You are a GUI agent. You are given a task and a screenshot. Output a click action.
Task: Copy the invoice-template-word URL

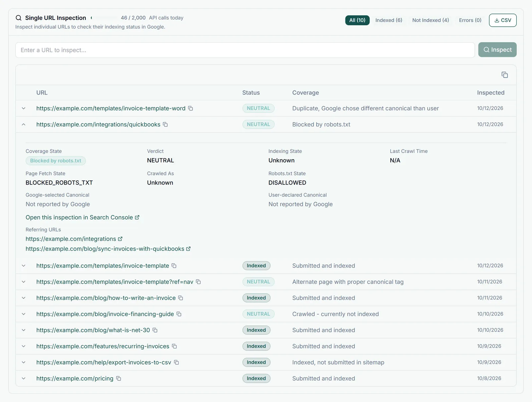191,108
